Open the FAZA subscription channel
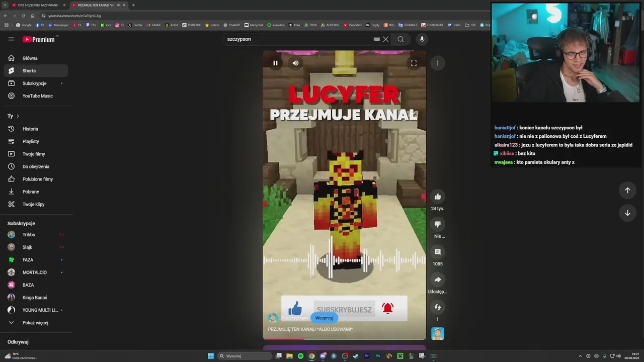The height and width of the screenshot is (362, 644). point(36,260)
